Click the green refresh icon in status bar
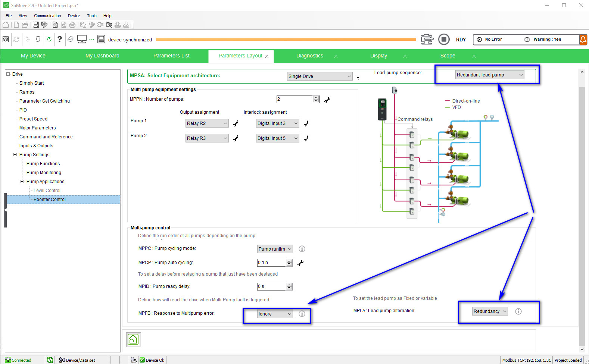Viewport: 589px width, 364px height. pyautogui.click(x=50, y=360)
